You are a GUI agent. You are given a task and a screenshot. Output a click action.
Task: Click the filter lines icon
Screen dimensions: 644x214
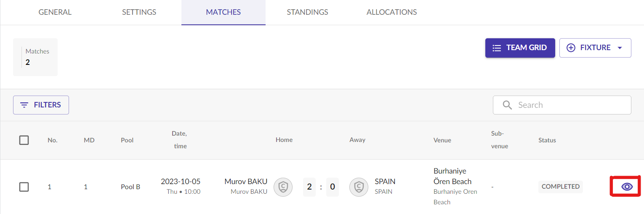click(x=24, y=105)
